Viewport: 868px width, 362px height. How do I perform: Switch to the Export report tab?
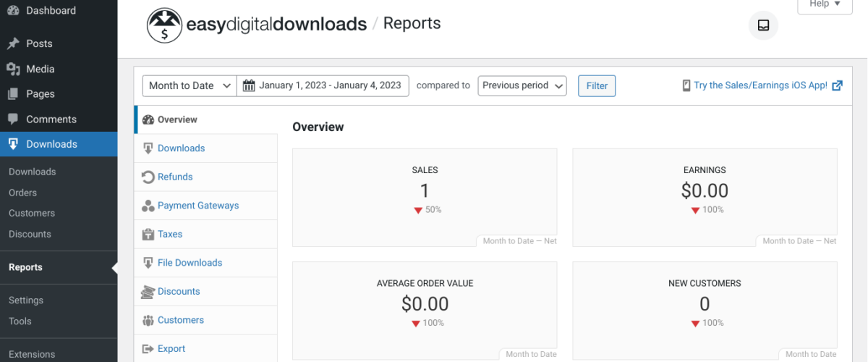tap(206, 348)
